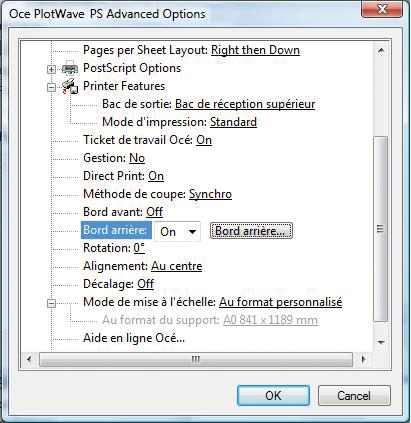The width and height of the screenshot is (411, 423).
Task: Click the horizontal scrollbar right arrow
Action: (363, 359)
